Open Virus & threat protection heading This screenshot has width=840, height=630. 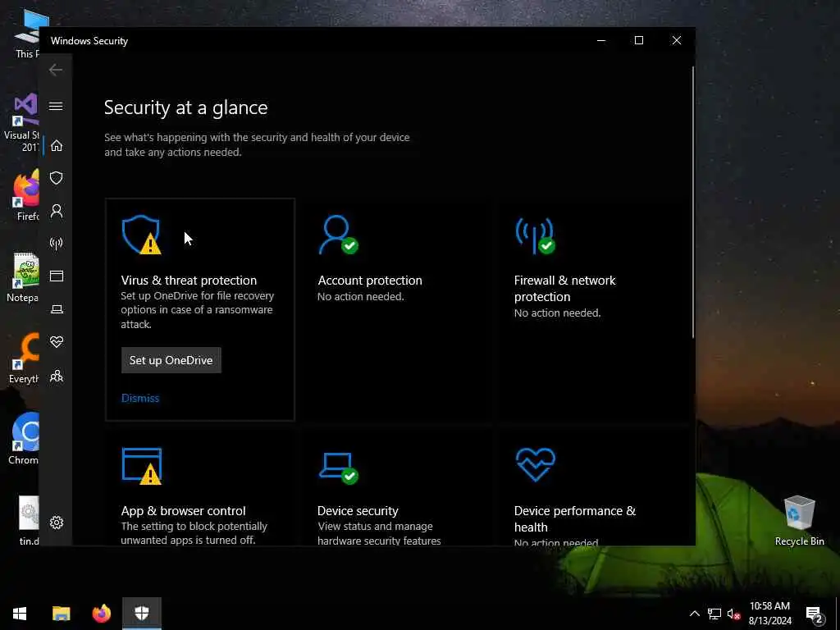tap(189, 281)
